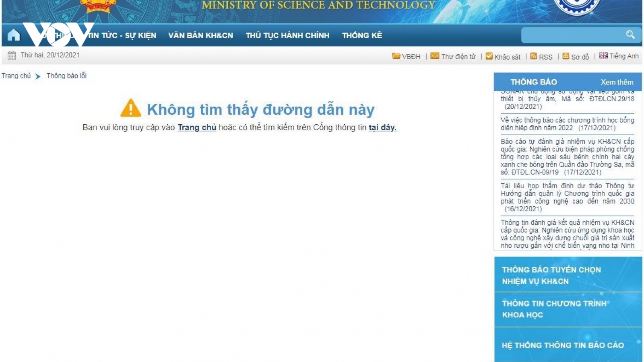Image resolution: width=644 pixels, height=362 pixels.
Task: Open the Sơ đồ link
Action: pos(580,57)
